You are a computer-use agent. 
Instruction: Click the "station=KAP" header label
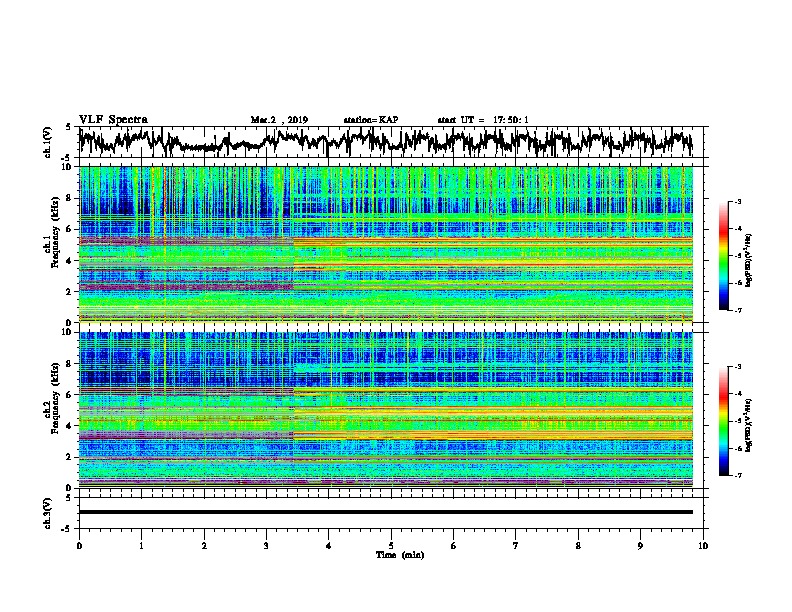click(371, 120)
